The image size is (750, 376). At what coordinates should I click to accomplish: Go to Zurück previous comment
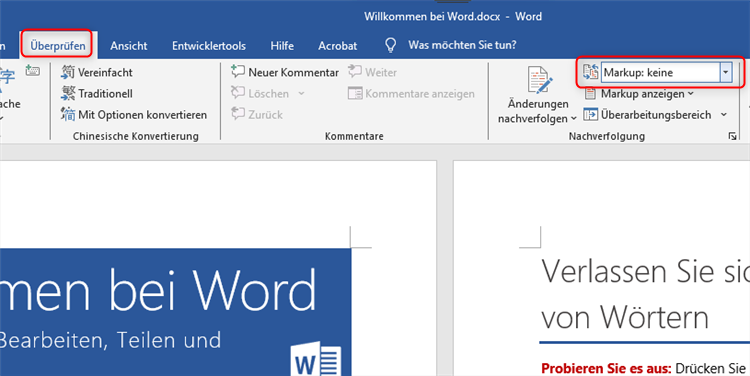point(257,114)
